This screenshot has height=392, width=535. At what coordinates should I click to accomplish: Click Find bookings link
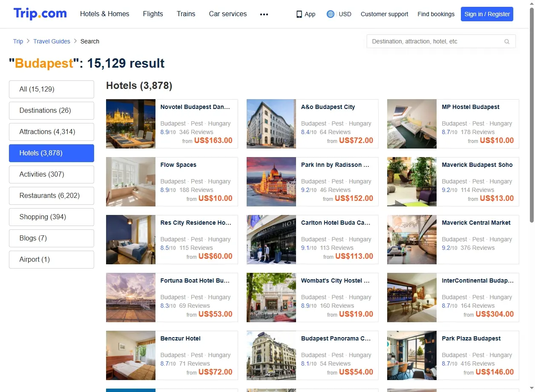click(436, 14)
